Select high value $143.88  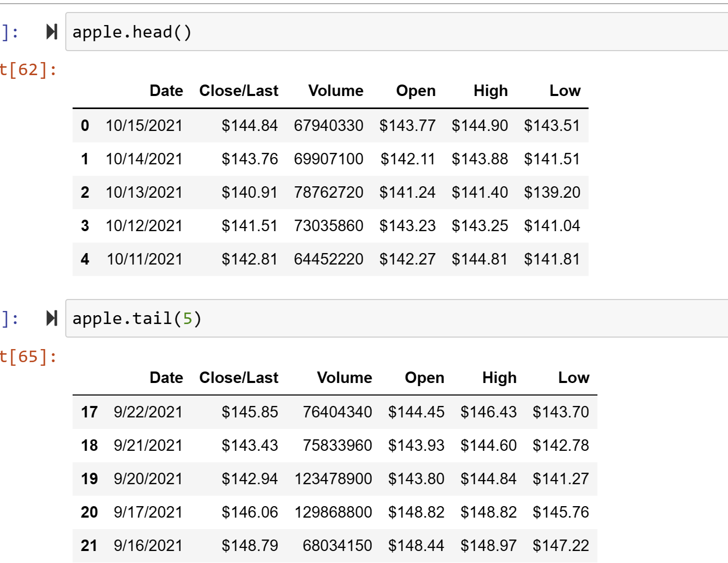pyautogui.click(x=480, y=159)
